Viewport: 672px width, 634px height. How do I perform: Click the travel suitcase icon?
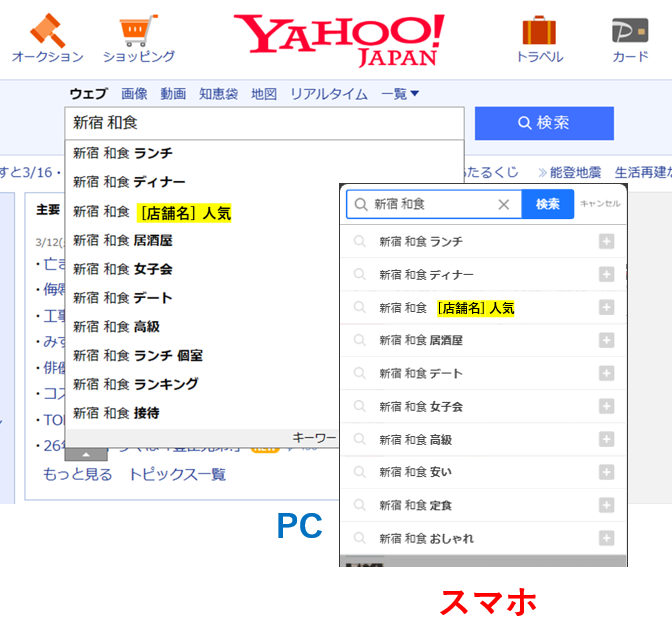coord(539,30)
